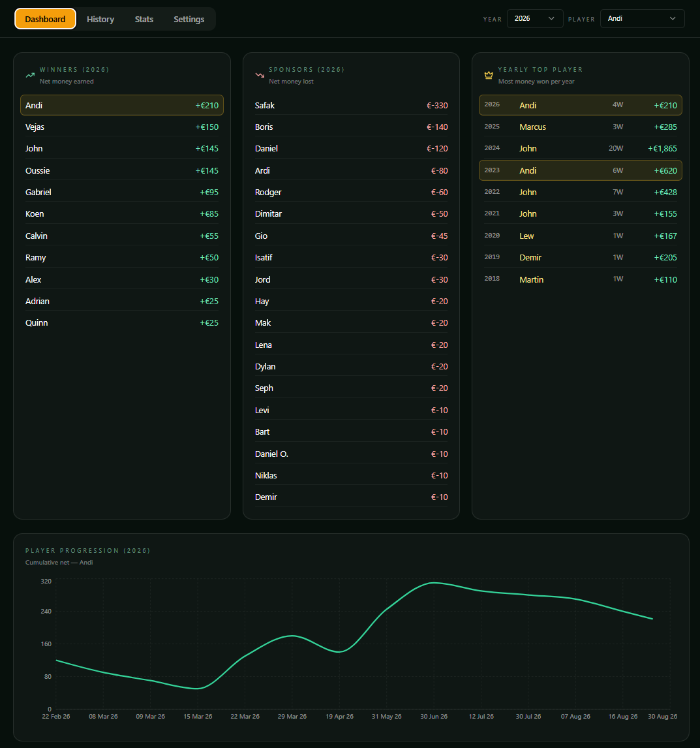Open the Player dropdown showing Andi
This screenshot has width=700, height=748.
(642, 19)
